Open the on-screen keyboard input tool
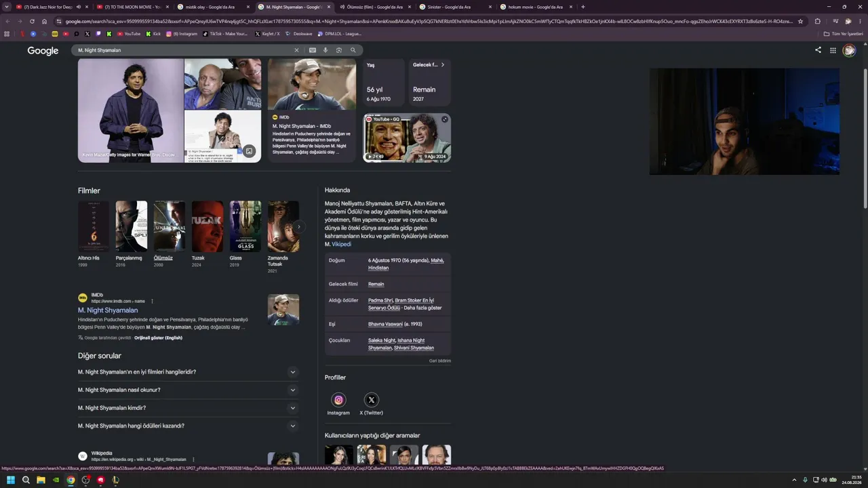This screenshot has height=488, width=868. [x=313, y=50]
